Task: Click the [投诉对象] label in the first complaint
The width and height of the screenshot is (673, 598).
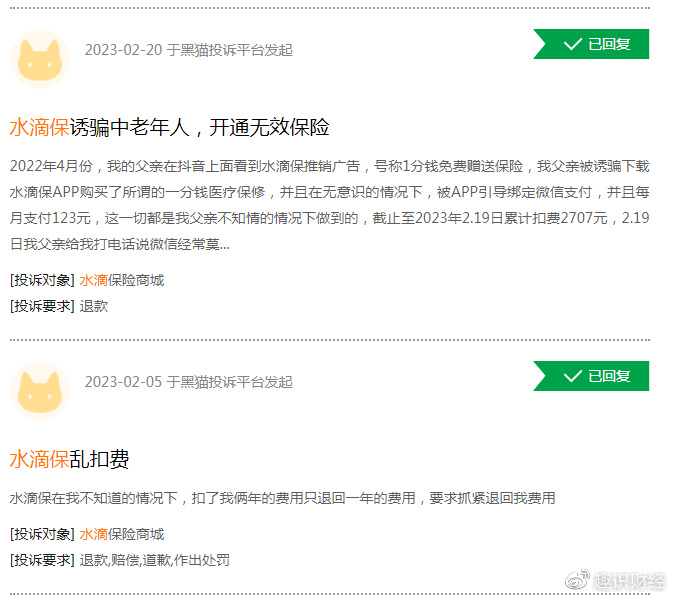Action: point(42,280)
